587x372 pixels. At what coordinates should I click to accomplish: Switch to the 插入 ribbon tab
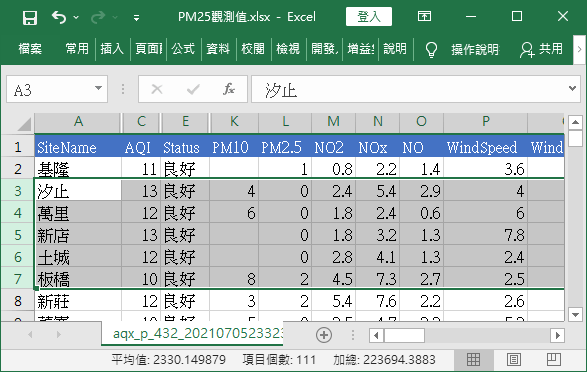tap(112, 49)
